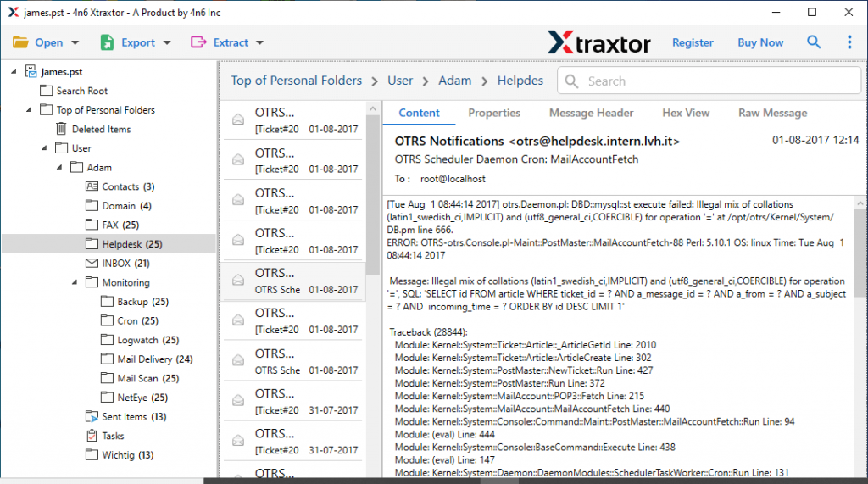Collapse the Monitoring folder tree node
The height and width of the screenshot is (484, 868).
click(x=75, y=282)
